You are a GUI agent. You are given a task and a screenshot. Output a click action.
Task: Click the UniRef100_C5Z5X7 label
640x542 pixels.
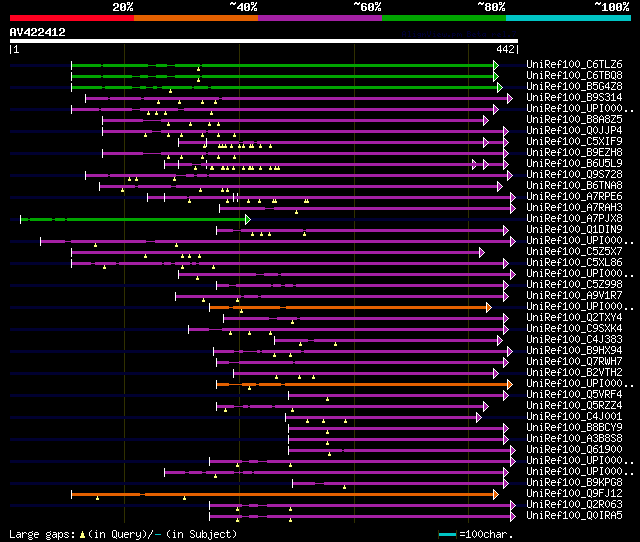pyautogui.click(x=574, y=252)
